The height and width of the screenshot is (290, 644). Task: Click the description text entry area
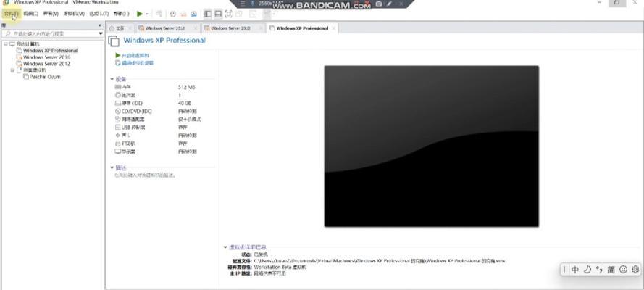pos(146,175)
